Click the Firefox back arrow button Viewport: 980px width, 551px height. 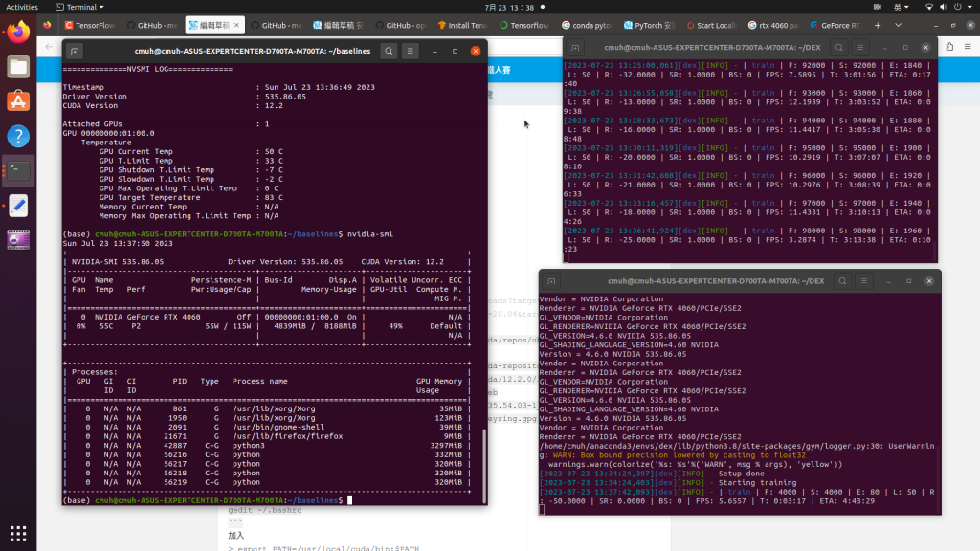49,47
